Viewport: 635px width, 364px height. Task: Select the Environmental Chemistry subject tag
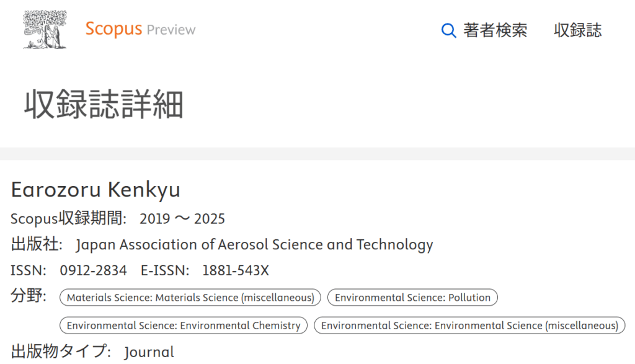click(184, 326)
